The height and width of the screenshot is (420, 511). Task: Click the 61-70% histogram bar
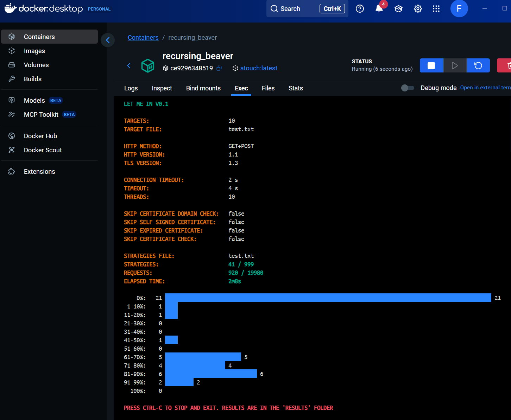click(203, 357)
